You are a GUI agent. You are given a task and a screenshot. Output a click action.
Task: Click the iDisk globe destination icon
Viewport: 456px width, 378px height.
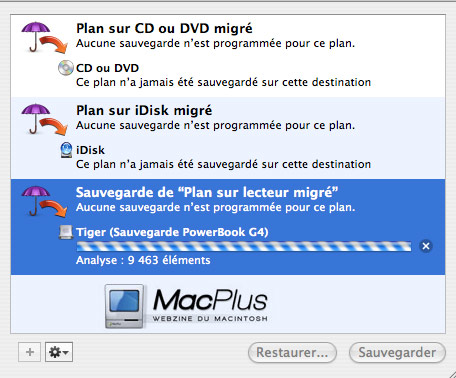(x=66, y=150)
